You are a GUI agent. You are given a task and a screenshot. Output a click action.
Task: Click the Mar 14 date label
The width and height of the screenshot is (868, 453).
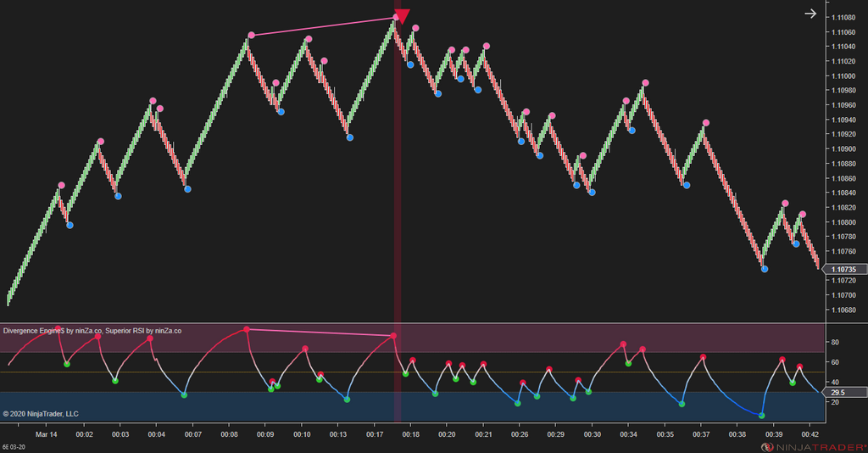47,434
